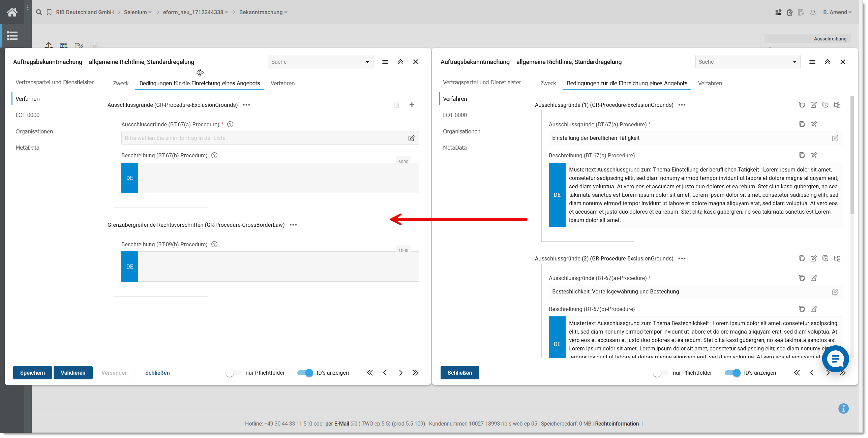Open the clipboard checklist icon in header
Viewport: 868px width, 438px height.
tap(790, 12)
